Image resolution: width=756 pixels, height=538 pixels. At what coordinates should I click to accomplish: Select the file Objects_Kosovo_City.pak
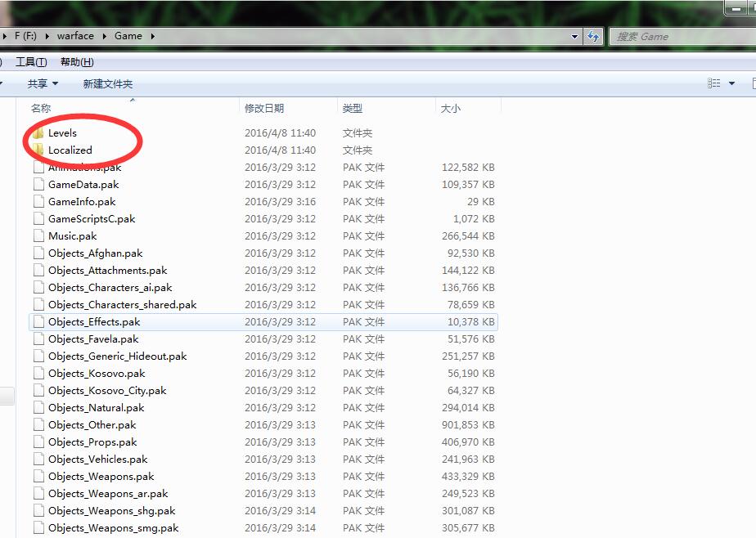pyautogui.click(x=107, y=391)
